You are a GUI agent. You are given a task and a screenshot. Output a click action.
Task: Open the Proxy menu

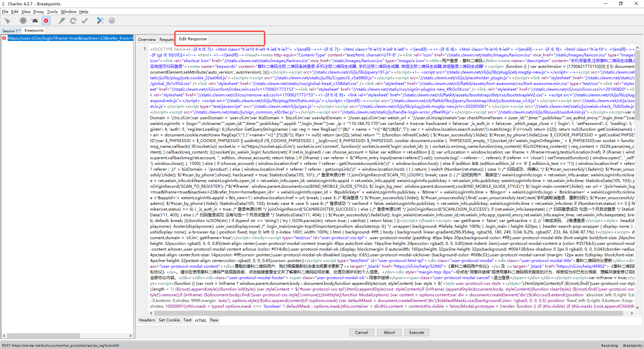[x=38, y=12]
